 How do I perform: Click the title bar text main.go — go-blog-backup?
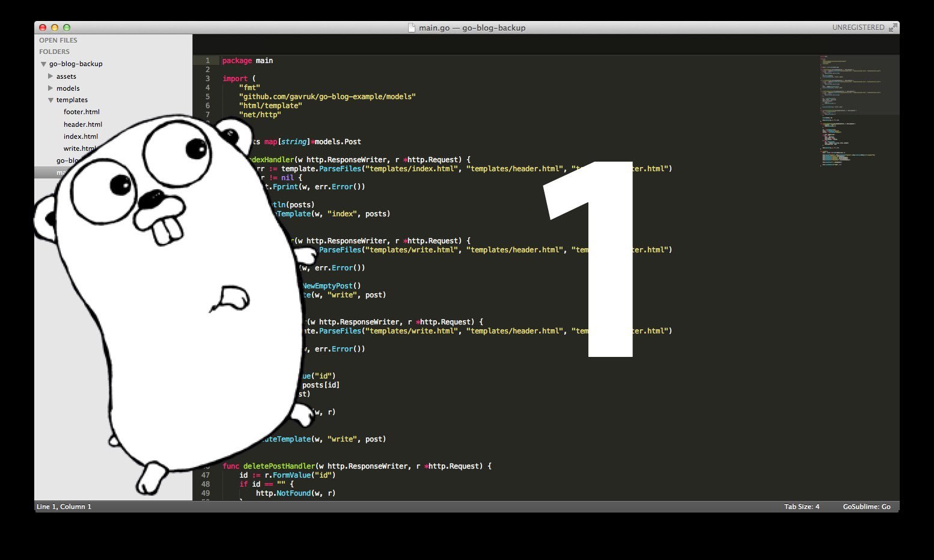472,28
